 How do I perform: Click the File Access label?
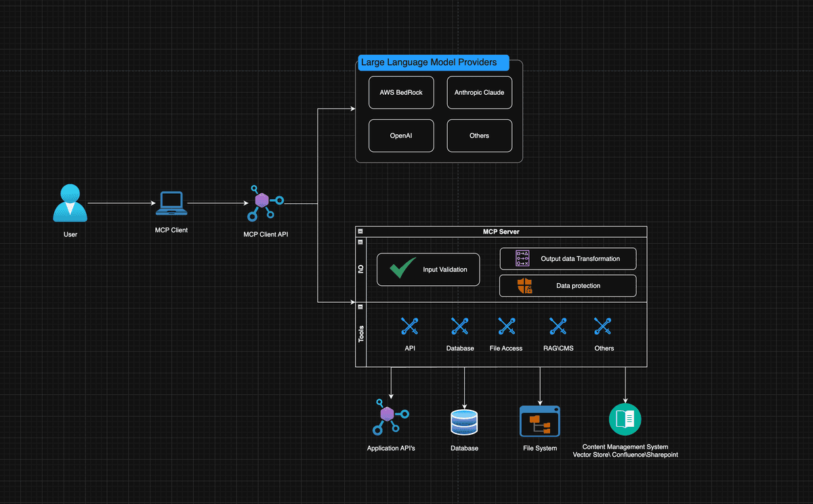pos(506,348)
